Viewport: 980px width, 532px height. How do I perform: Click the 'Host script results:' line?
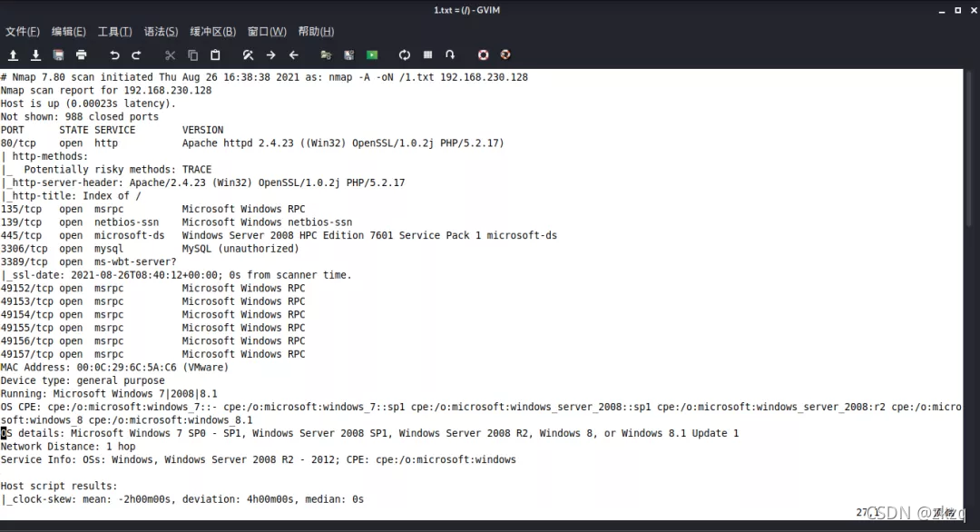[59, 486]
